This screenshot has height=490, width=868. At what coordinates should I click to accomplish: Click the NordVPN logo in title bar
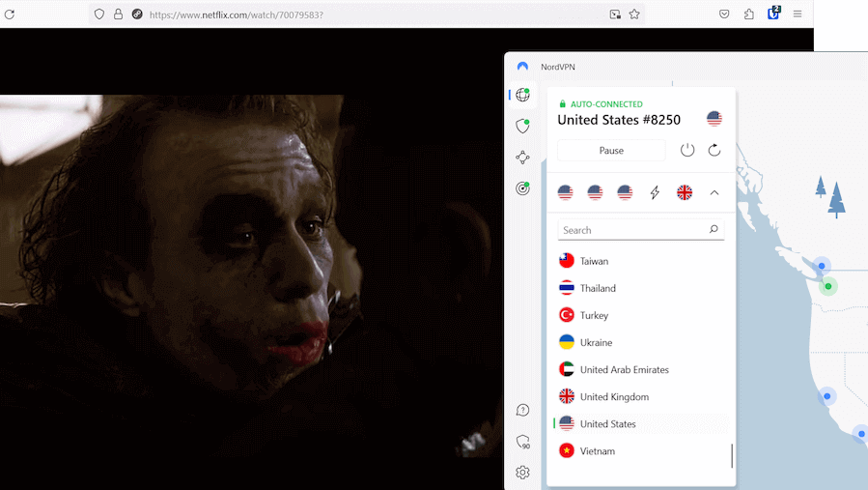(522, 67)
